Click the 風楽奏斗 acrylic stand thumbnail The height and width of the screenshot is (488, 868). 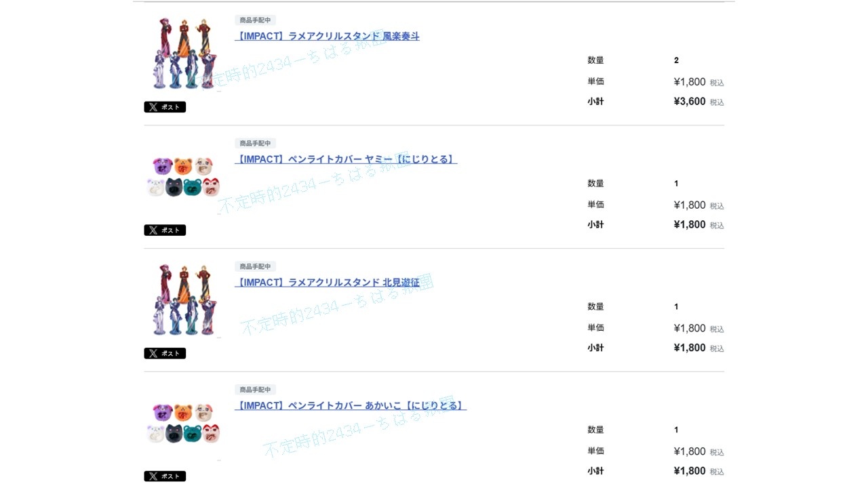click(183, 54)
